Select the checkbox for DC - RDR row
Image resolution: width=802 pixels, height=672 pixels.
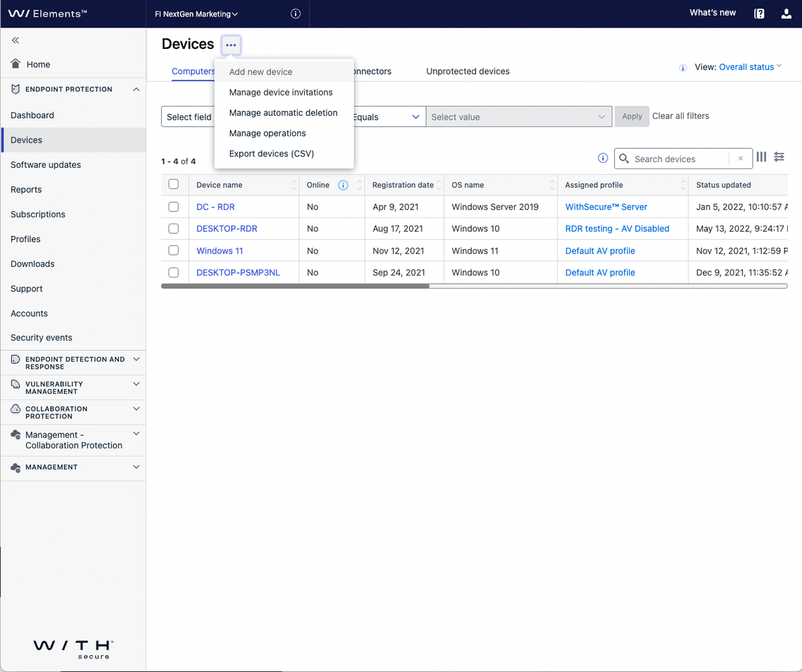174,207
